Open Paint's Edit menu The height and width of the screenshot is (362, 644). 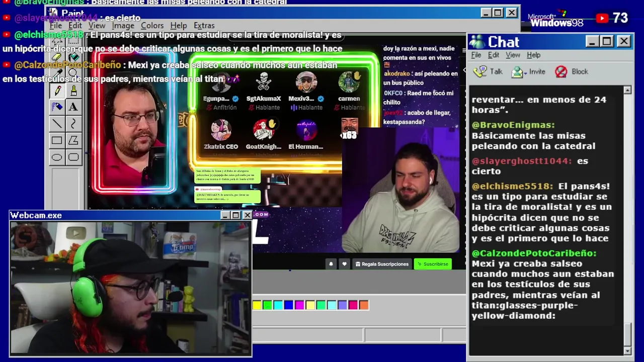pos(75,26)
